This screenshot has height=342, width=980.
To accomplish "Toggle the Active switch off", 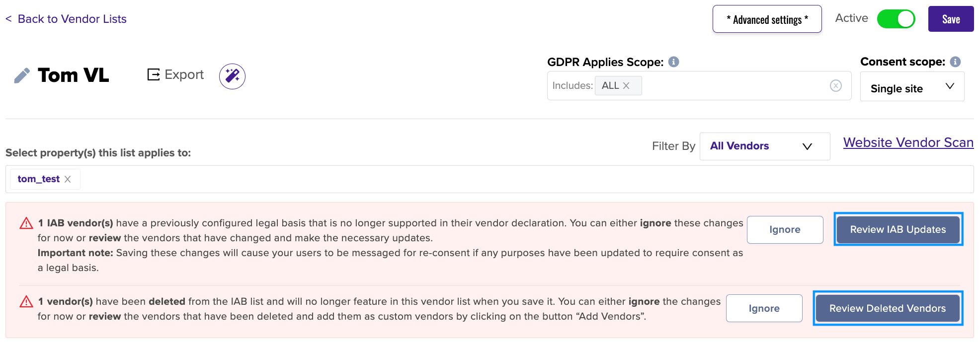I will point(896,19).
